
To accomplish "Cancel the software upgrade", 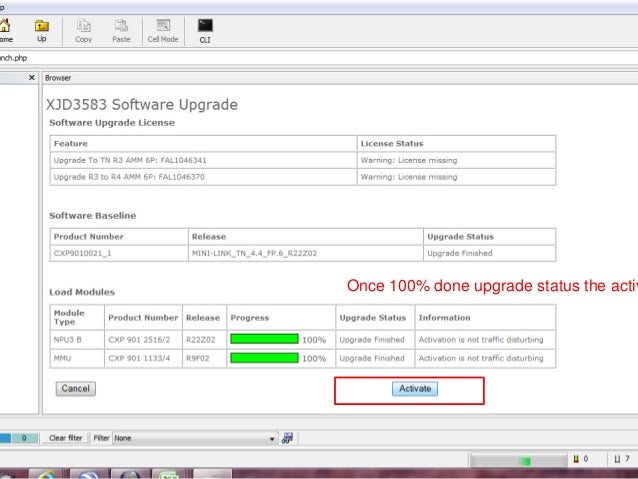I will [75, 388].
